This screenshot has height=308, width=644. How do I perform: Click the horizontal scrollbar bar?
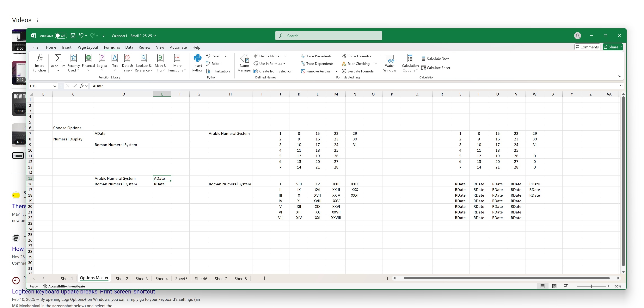(506, 278)
